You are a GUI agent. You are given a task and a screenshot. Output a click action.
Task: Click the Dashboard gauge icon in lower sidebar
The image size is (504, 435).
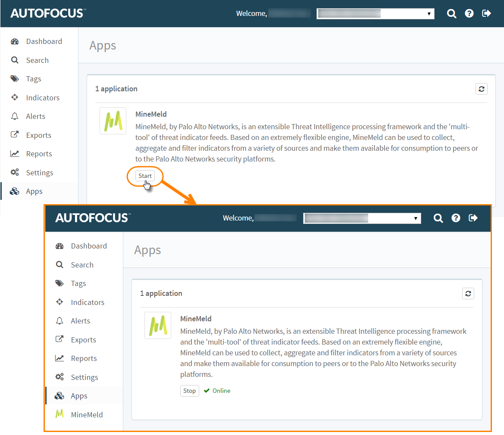pos(59,246)
